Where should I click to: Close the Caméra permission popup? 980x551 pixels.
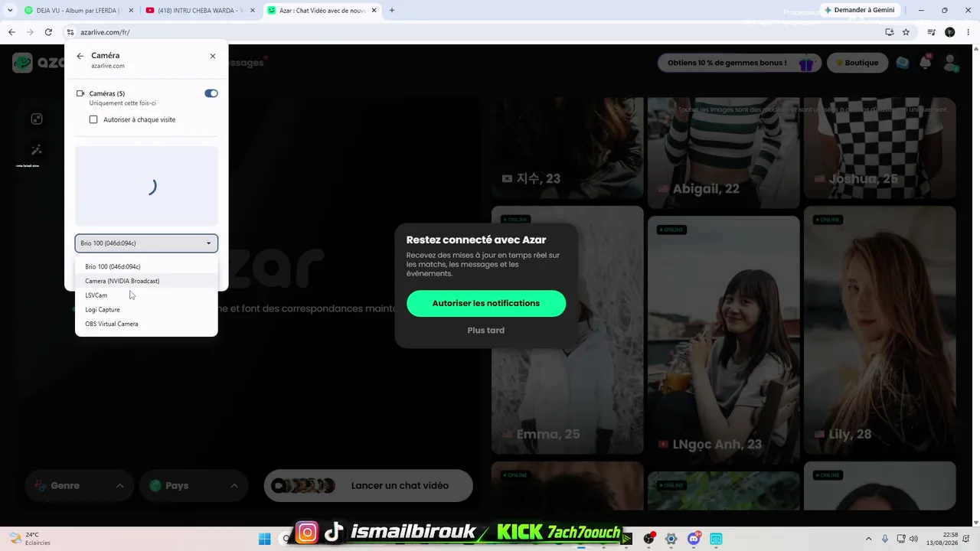pyautogui.click(x=213, y=56)
